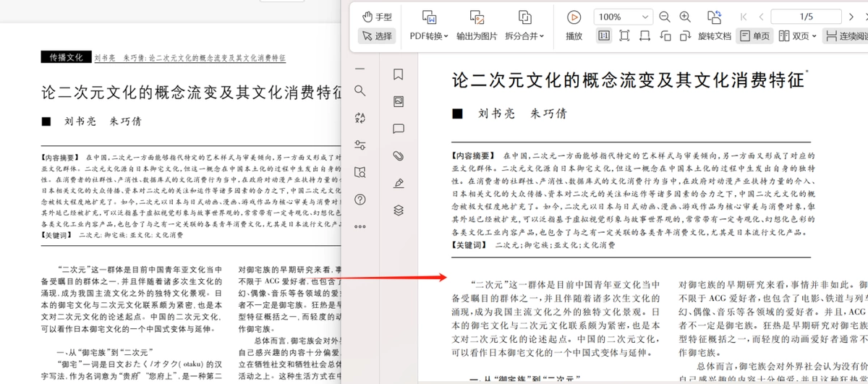The width and height of the screenshot is (868, 384).
Task: Click the 1/5 page number field
Action: coord(806,17)
